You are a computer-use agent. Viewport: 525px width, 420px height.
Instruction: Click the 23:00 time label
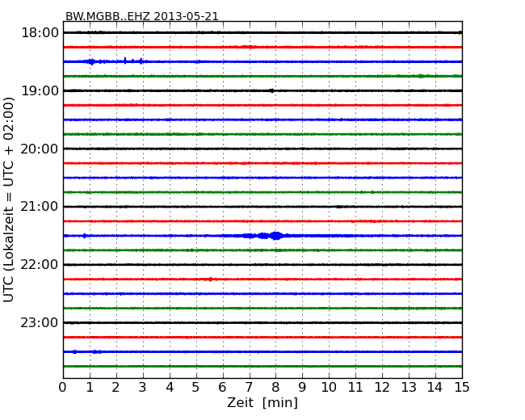coord(40,322)
